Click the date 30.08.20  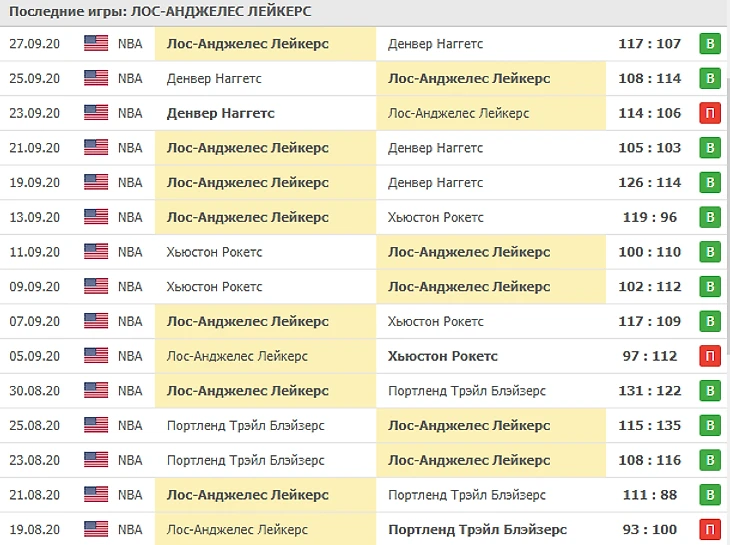pyautogui.click(x=34, y=390)
